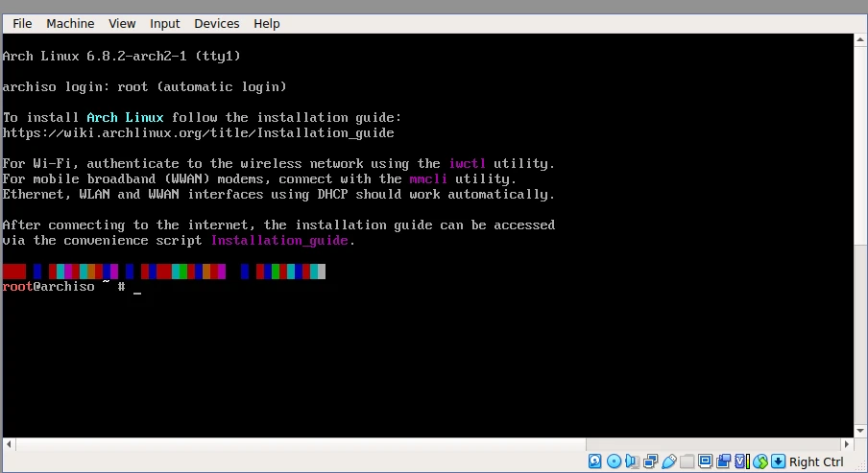Open the File menu
The height and width of the screenshot is (473, 868).
coord(22,23)
